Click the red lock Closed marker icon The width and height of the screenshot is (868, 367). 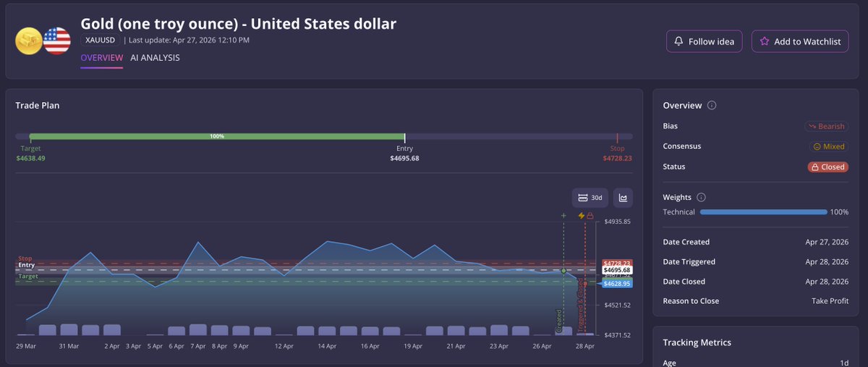pos(590,215)
